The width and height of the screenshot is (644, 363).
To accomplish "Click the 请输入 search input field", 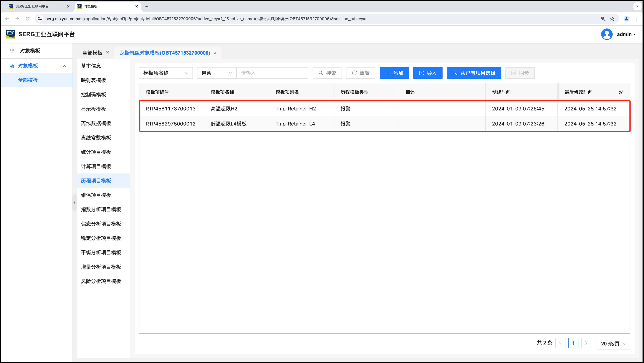I will 272,73.
